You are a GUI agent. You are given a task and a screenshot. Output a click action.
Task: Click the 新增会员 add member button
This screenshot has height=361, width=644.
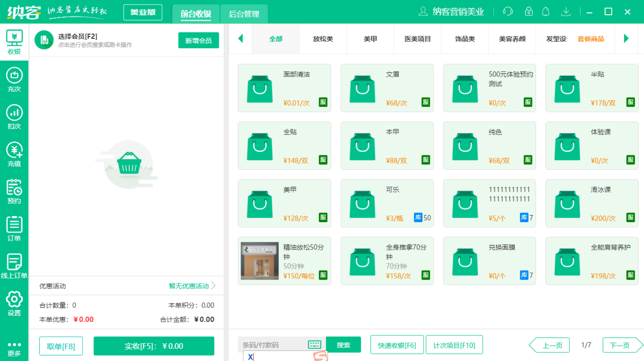(x=199, y=40)
